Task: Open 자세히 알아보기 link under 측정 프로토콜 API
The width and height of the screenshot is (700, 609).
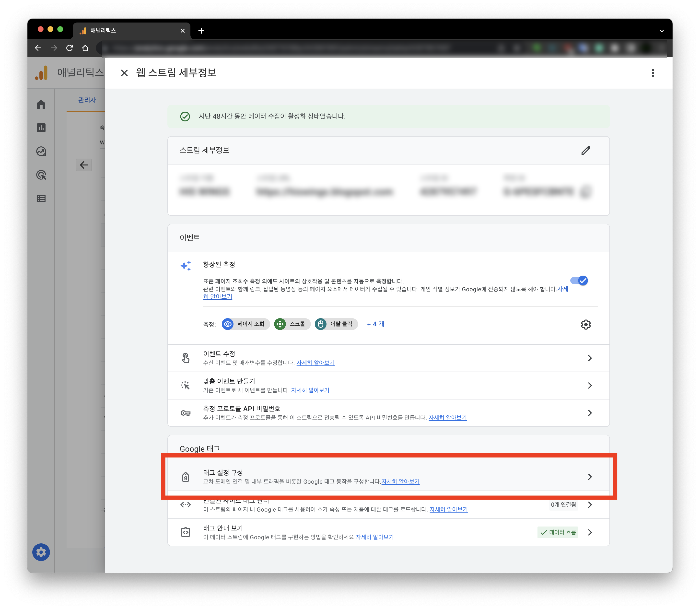Action: point(447,418)
